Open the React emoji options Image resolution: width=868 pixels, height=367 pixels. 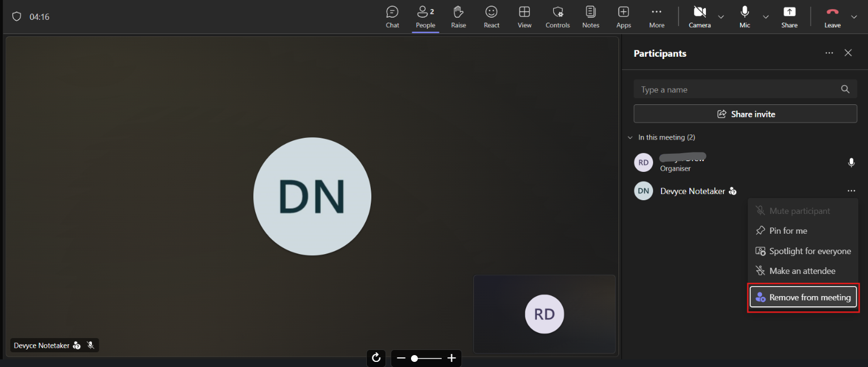click(x=492, y=17)
